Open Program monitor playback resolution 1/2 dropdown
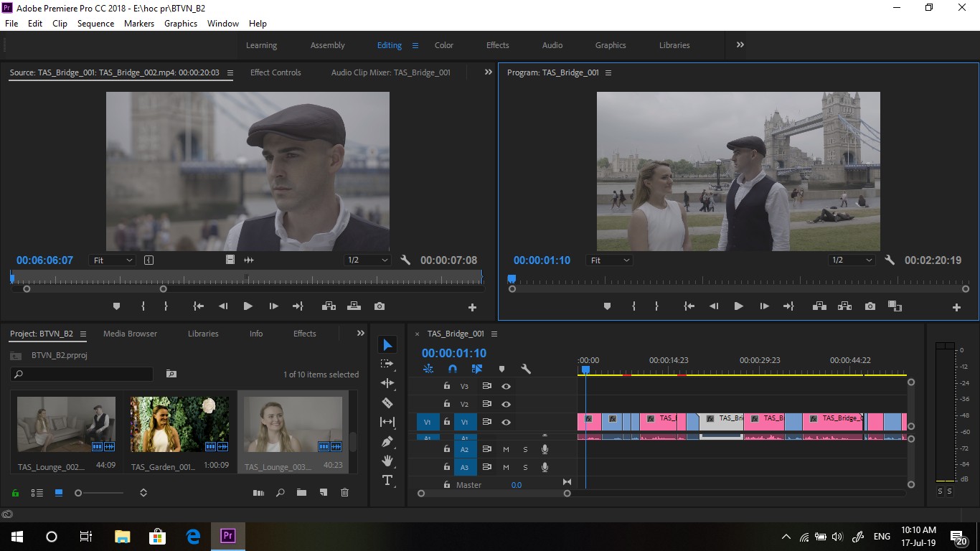Viewport: 980px width, 551px height. 852,260
